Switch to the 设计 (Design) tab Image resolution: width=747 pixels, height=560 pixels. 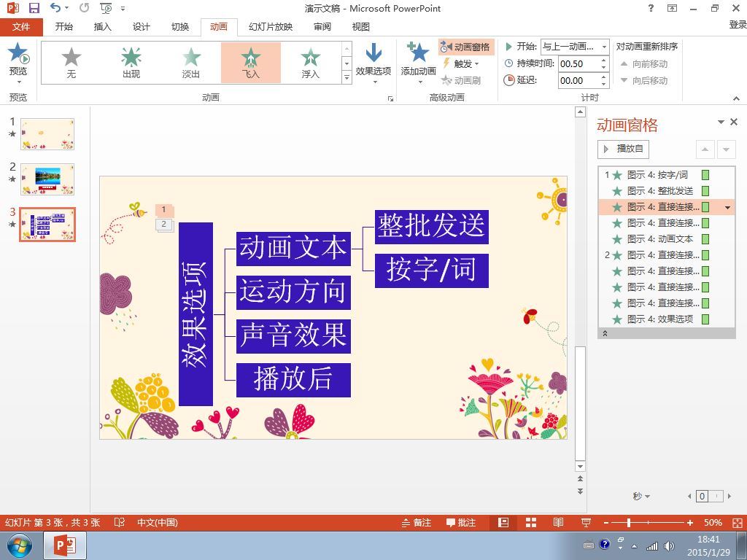(141, 27)
